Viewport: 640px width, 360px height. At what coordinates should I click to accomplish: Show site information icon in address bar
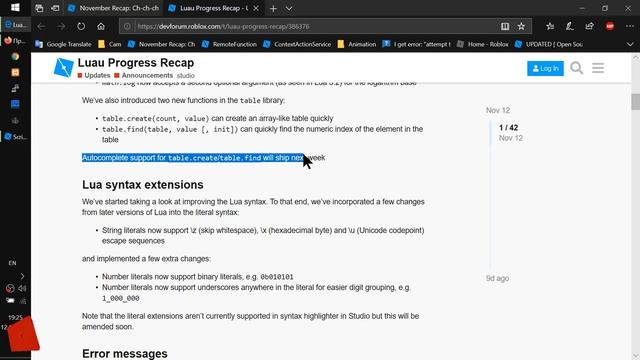click(x=127, y=27)
